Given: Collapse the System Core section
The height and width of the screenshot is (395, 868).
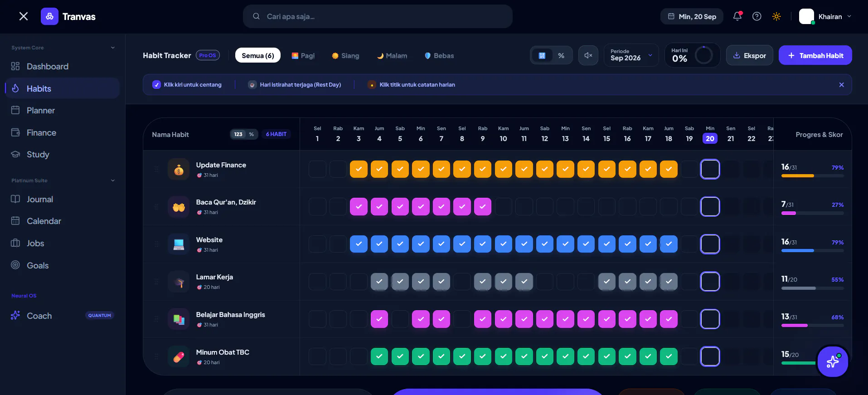Looking at the screenshot, I should [113, 48].
